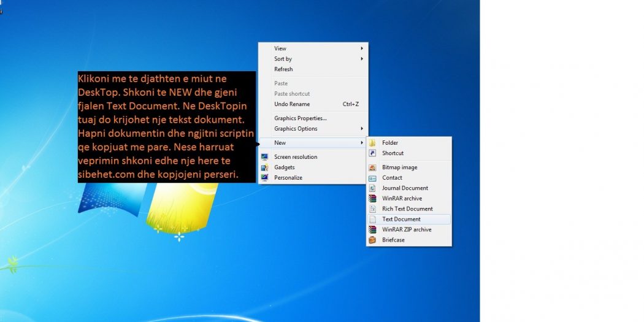Viewport: 644px width, 322px height.
Task: Open the Graphics Options entry
Action: point(313,129)
